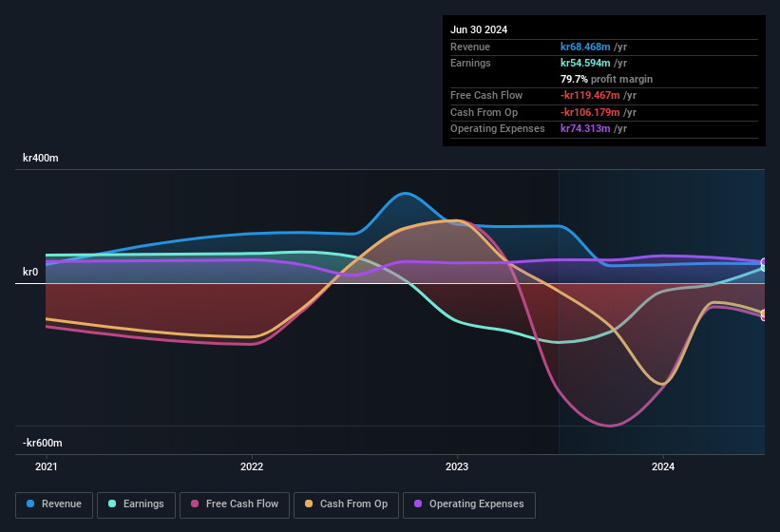This screenshot has height=532, width=780.
Task: Click the 2021 x-axis label
Action: pyautogui.click(x=47, y=466)
